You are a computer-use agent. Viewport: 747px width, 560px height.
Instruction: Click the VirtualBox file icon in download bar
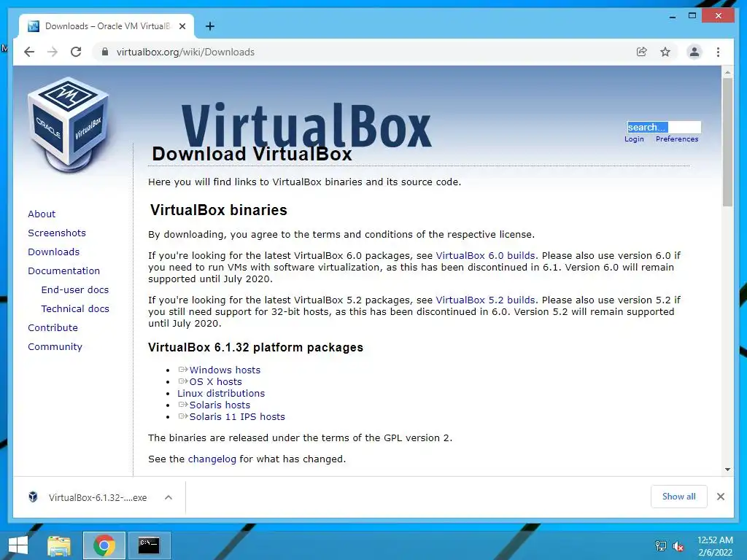click(33, 497)
